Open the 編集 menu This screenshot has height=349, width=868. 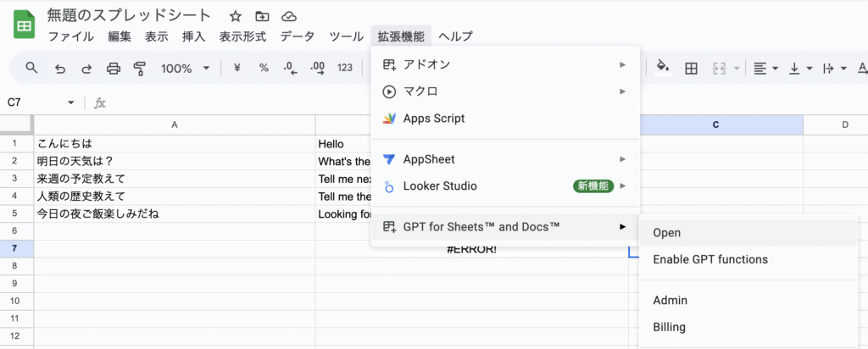(120, 36)
